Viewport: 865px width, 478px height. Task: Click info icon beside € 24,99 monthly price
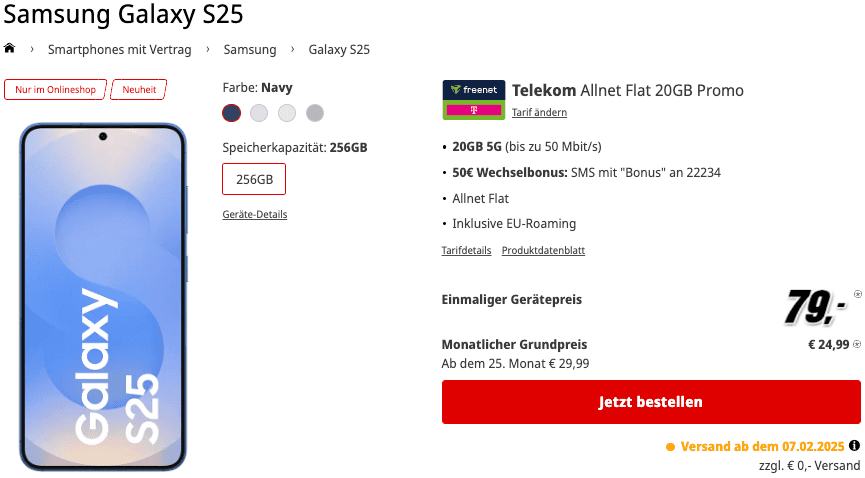point(856,344)
